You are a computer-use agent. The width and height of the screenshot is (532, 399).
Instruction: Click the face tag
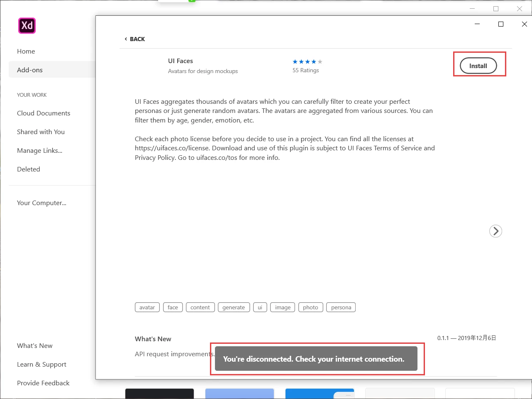[x=173, y=307]
